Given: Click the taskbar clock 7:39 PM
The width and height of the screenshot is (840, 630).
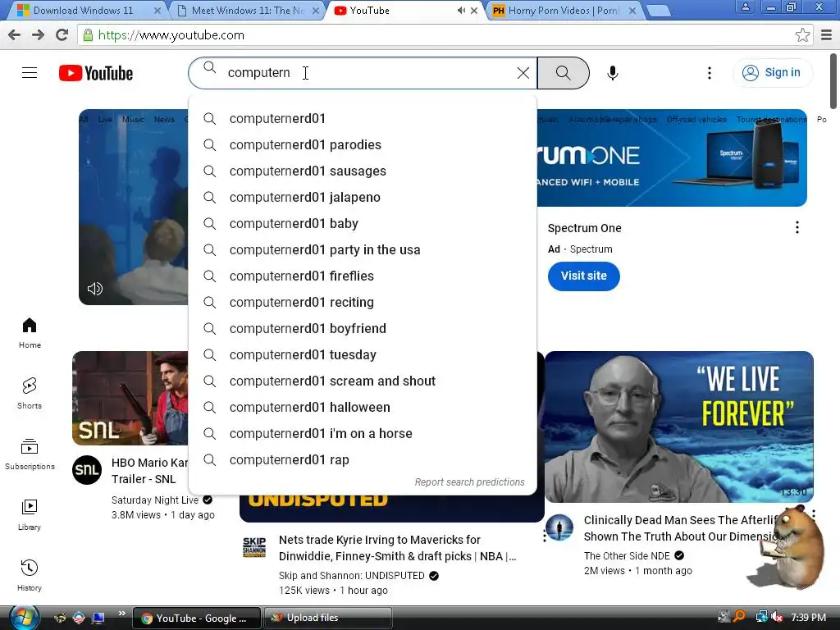Looking at the screenshot, I should coord(808,617).
